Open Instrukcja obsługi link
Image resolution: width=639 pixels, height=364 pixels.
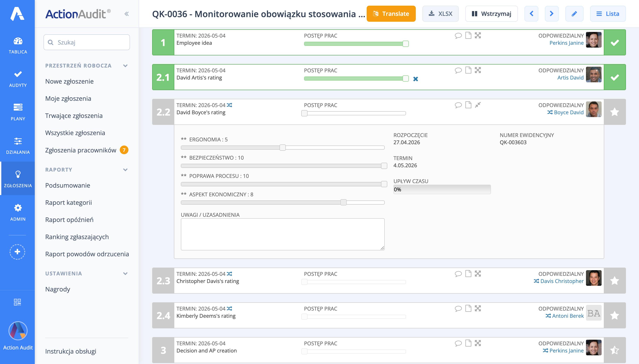(x=71, y=351)
